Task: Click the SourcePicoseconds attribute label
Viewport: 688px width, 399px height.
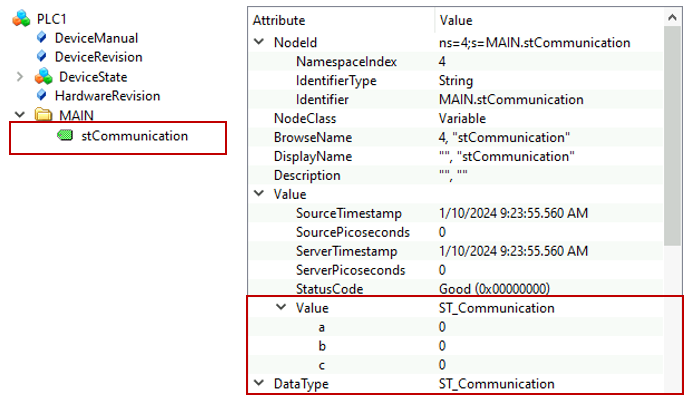Action: [x=352, y=232]
